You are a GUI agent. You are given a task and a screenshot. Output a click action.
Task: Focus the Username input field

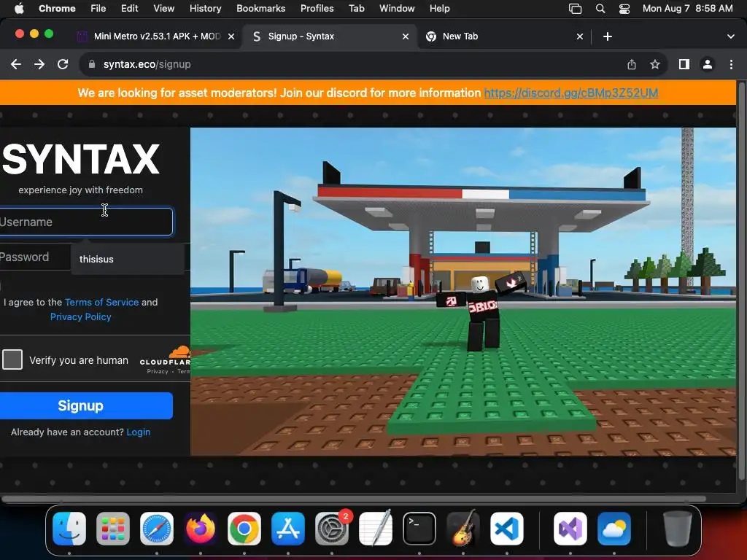point(86,222)
